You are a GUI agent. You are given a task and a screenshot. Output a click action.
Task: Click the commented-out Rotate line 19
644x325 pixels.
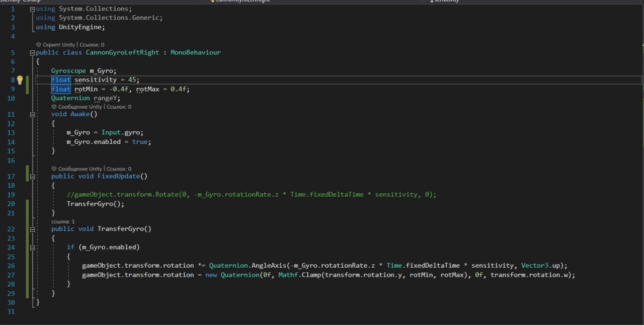(252, 195)
